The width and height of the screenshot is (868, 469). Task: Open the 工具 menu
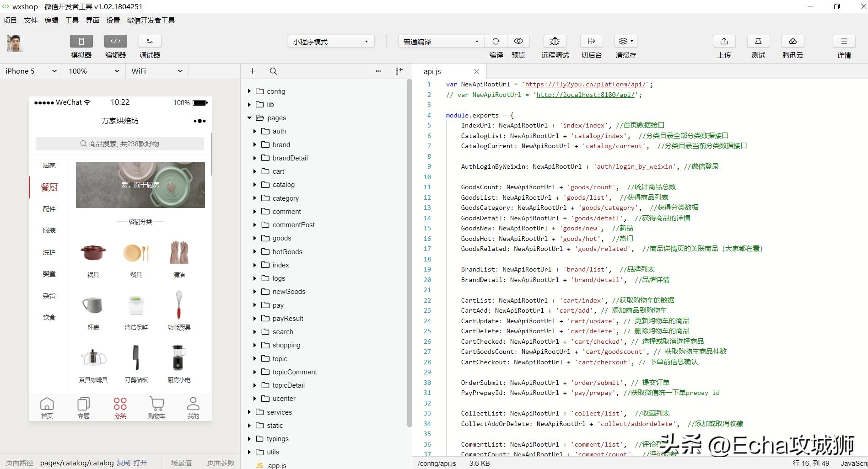72,20
